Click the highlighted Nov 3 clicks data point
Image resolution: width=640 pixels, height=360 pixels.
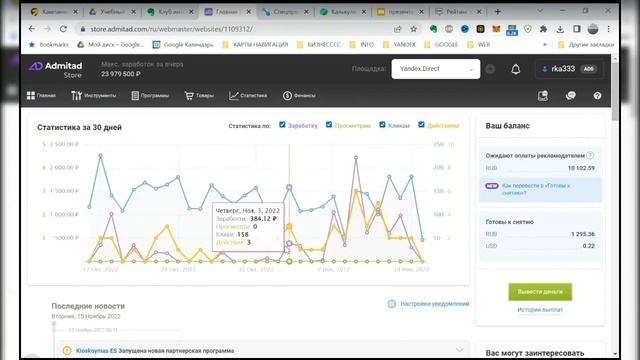(x=289, y=187)
